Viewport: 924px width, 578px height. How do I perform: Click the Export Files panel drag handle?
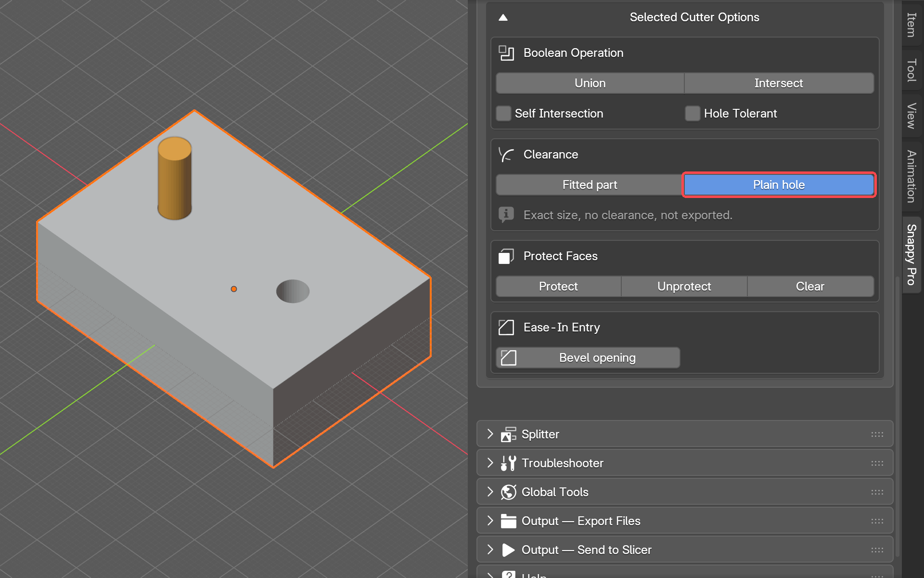(877, 521)
